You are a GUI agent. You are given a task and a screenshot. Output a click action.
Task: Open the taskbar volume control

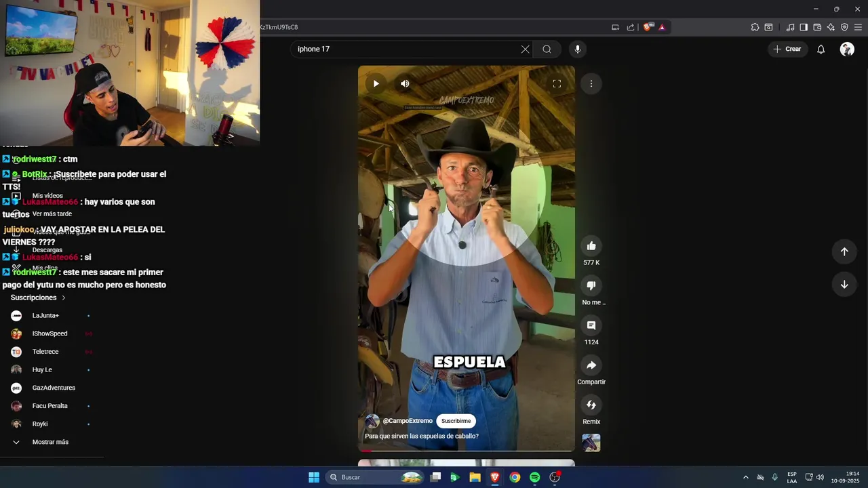point(820,477)
